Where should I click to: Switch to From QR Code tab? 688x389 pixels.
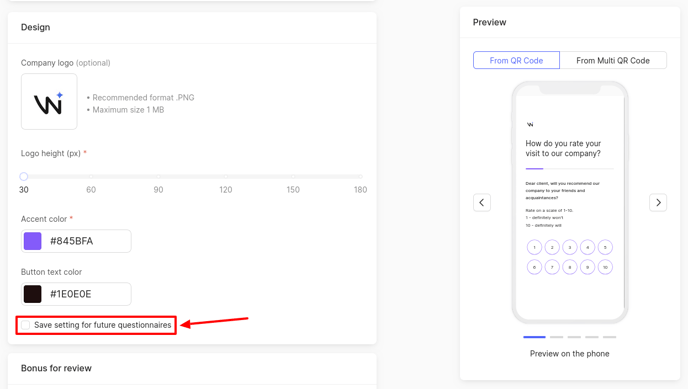(x=516, y=61)
